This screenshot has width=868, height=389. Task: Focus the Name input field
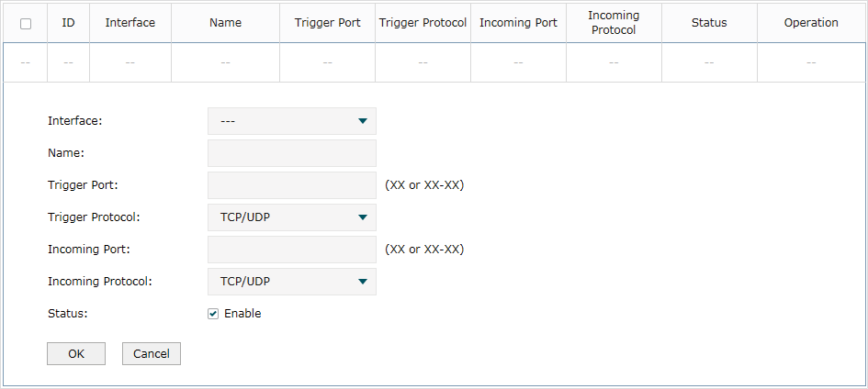pyautogui.click(x=292, y=153)
